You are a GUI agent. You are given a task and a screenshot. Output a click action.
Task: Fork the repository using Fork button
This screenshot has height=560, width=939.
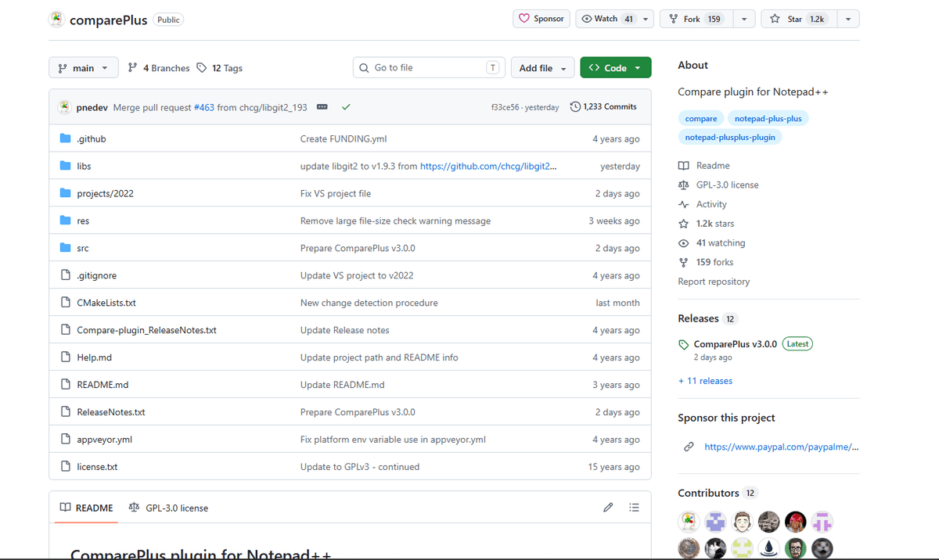tap(696, 19)
